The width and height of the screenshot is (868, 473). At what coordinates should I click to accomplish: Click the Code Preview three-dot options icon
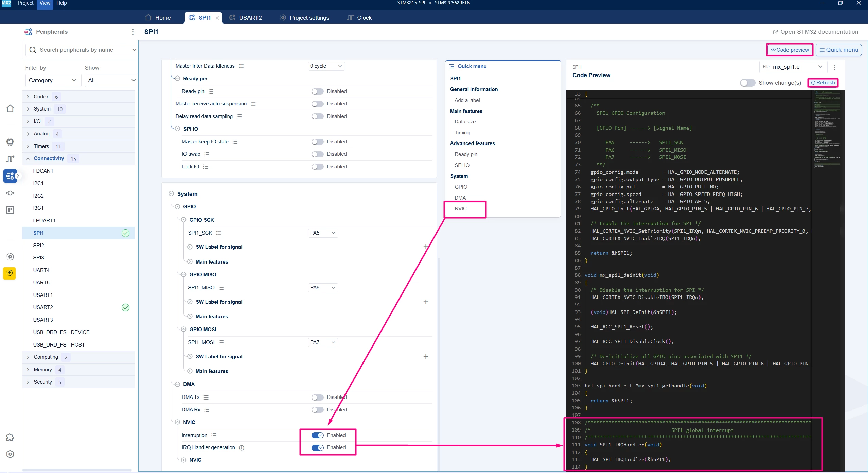point(834,67)
